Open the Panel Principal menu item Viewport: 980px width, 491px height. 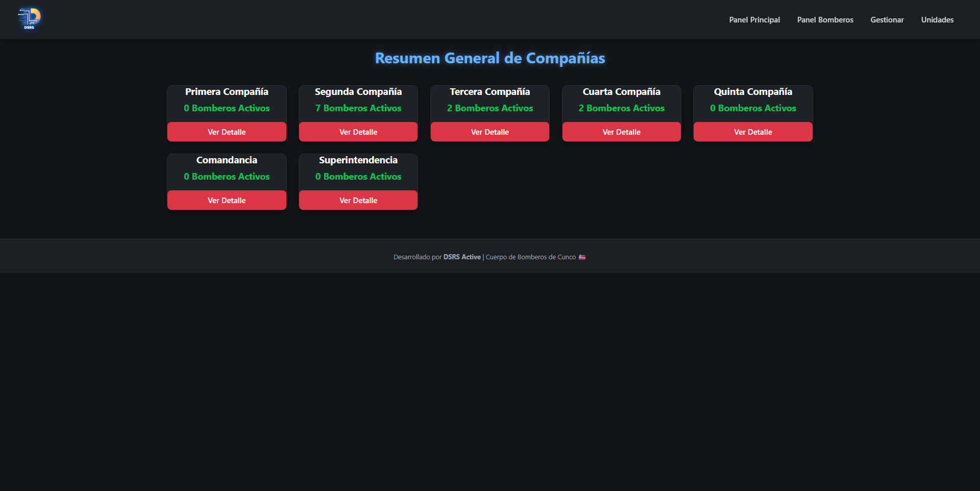click(x=754, y=20)
